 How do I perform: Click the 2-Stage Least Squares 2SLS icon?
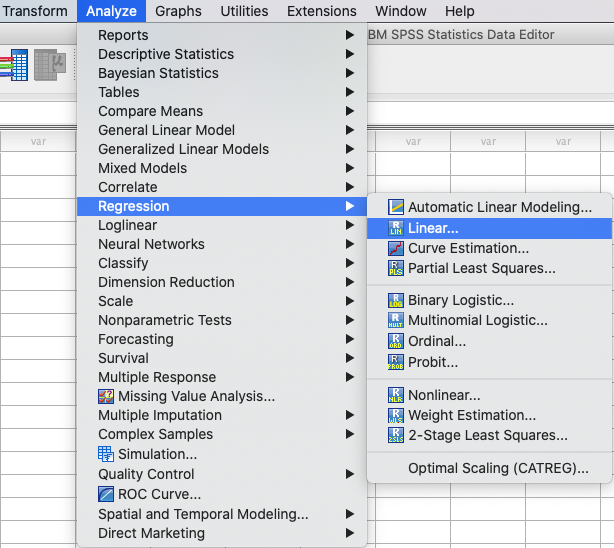pyautogui.click(x=395, y=435)
